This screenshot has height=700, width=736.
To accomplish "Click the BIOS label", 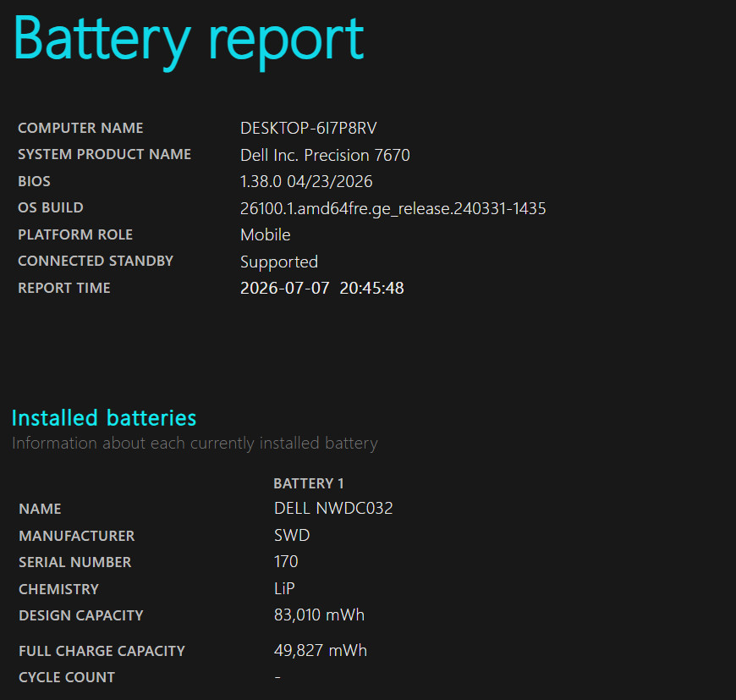I will click(x=34, y=181).
